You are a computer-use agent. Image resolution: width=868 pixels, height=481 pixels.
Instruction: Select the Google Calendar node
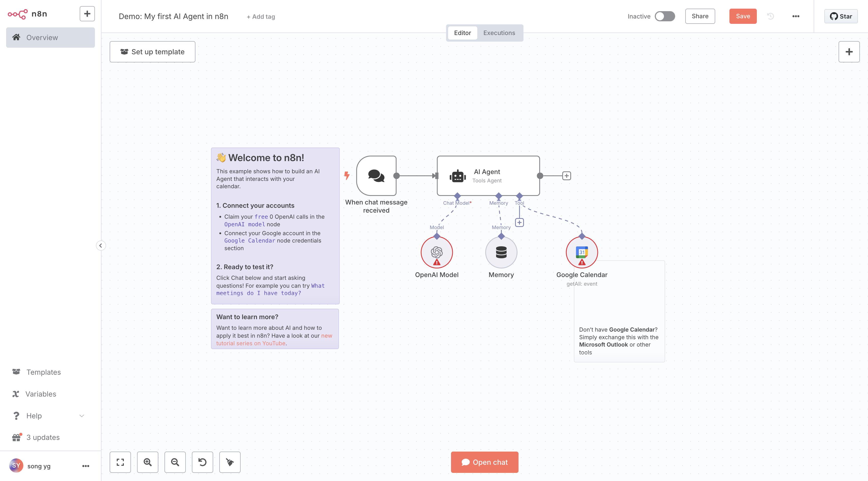point(582,252)
